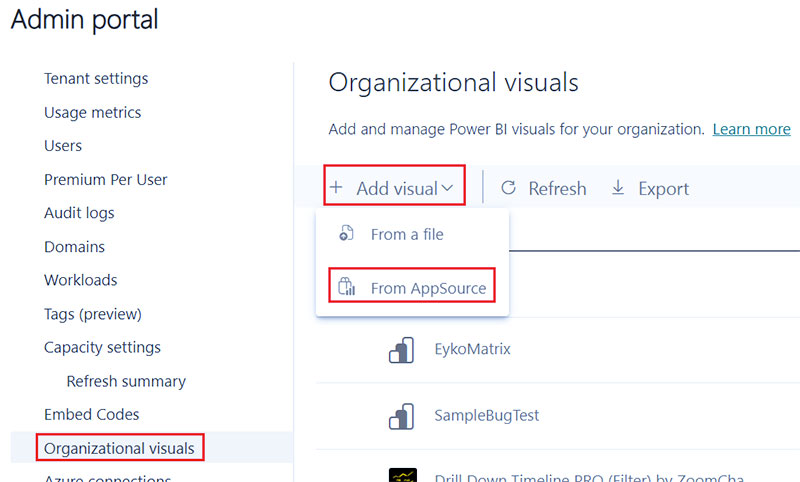Image resolution: width=800 pixels, height=482 pixels.
Task: Click the AppSource shopping bag icon
Action: click(346, 286)
